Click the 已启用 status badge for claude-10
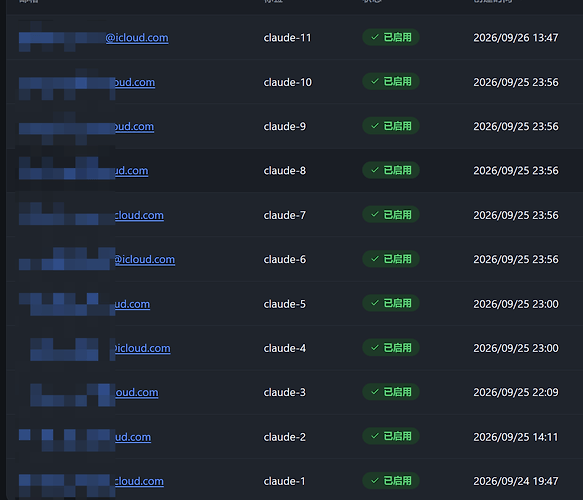 point(391,82)
